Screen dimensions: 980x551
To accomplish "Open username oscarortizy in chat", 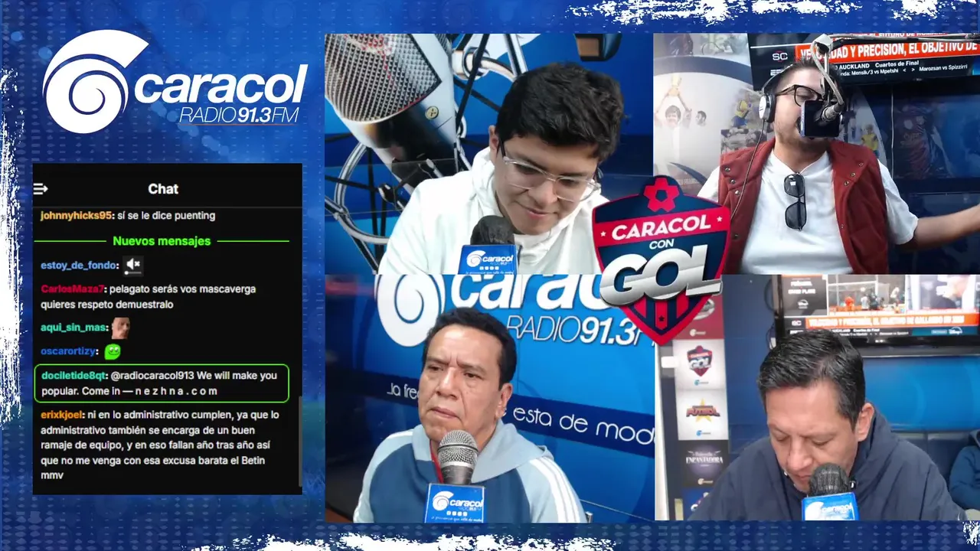I will tap(69, 352).
